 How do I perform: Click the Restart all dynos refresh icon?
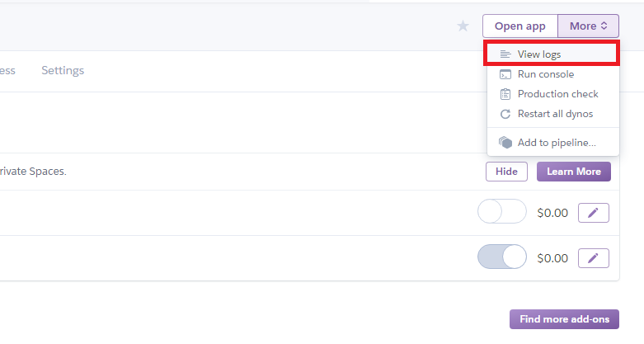click(505, 114)
